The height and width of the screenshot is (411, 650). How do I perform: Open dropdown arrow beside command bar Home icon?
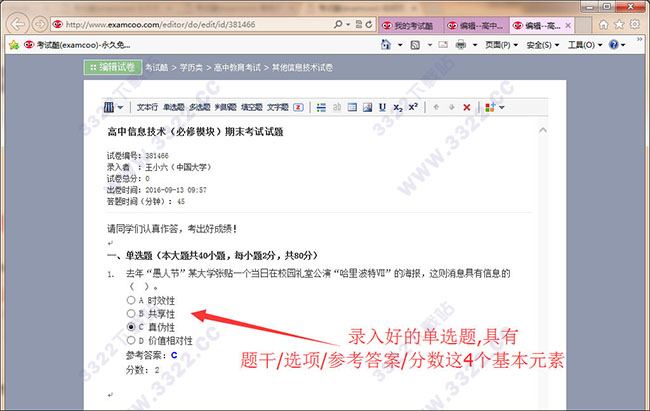400,45
